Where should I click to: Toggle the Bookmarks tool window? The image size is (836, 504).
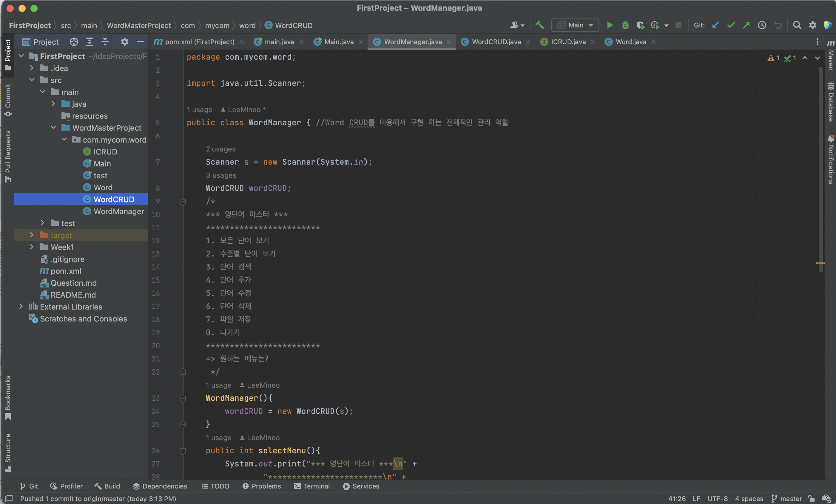(x=8, y=397)
